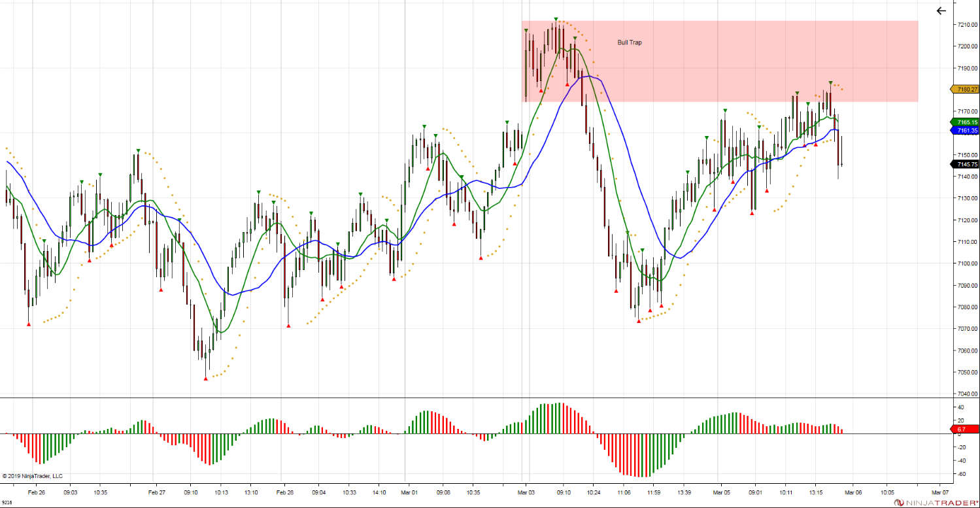Screen dimensions: 980x508
Task: Click the -60 oscillator scale label
Action: click(x=962, y=474)
